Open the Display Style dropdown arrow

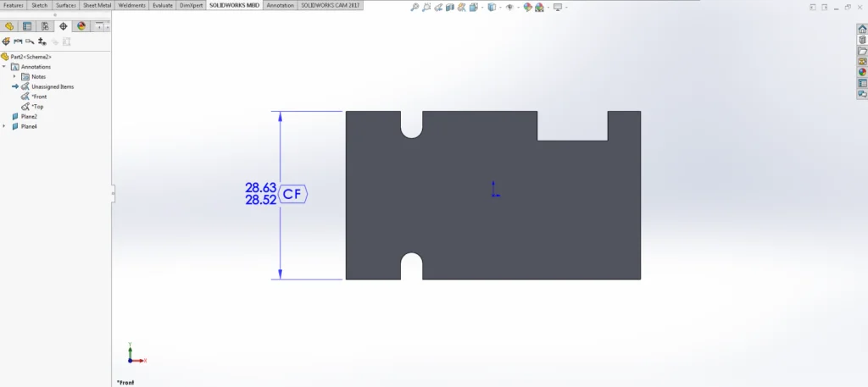500,7
